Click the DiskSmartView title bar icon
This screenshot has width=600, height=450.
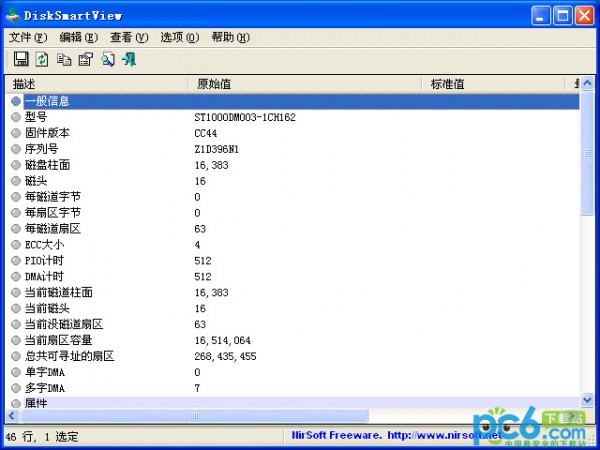pyautogui.click(x=13, y=15)
